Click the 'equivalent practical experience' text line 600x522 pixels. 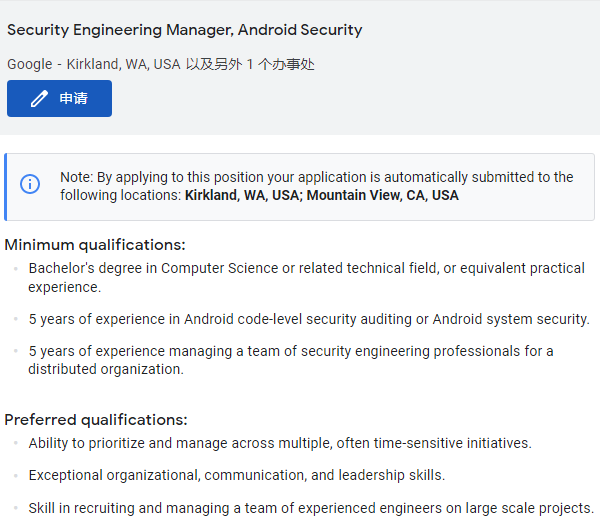click(65, 287)
